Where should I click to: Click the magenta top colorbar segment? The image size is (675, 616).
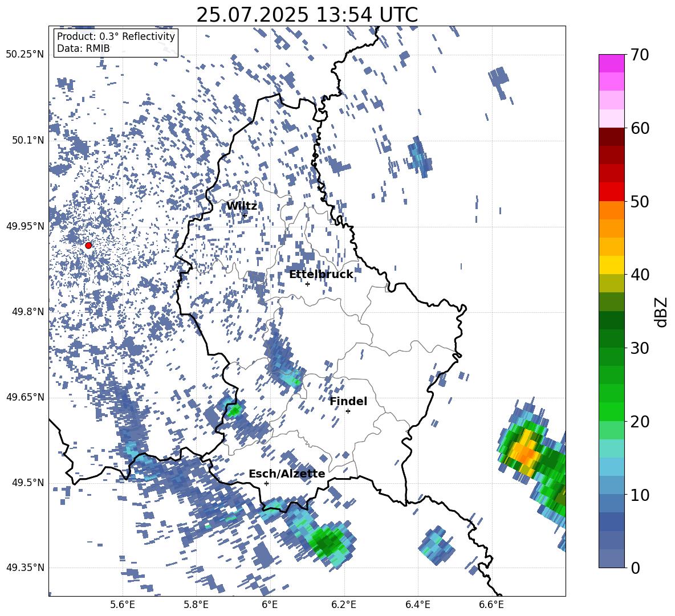click(612, 64)
